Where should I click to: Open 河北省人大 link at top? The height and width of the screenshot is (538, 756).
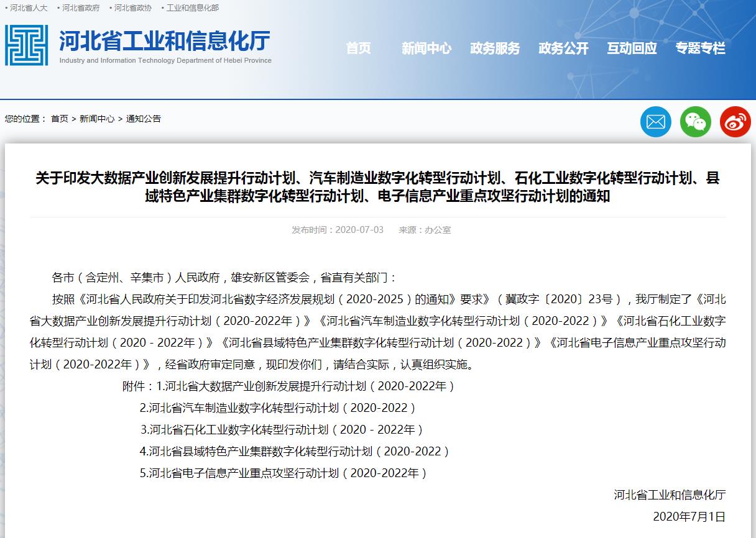(26, 8)
